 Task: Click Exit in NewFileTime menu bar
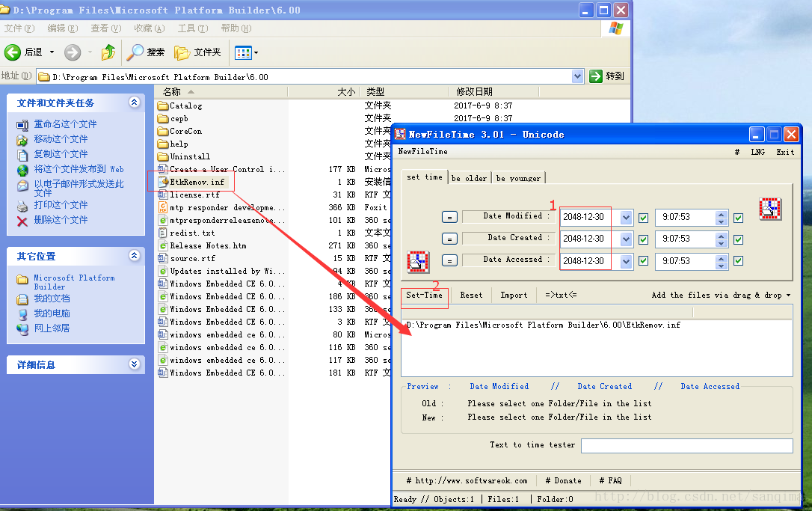click(785, 152)
